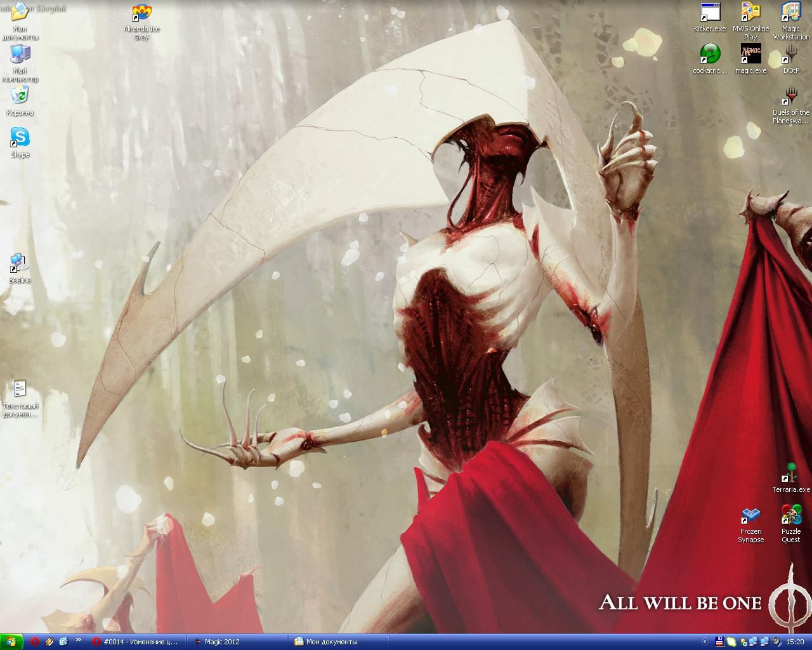Screen dimensions: 812x650
Task: Click the second network connection tray icon
Action: [x=764, y=642]
